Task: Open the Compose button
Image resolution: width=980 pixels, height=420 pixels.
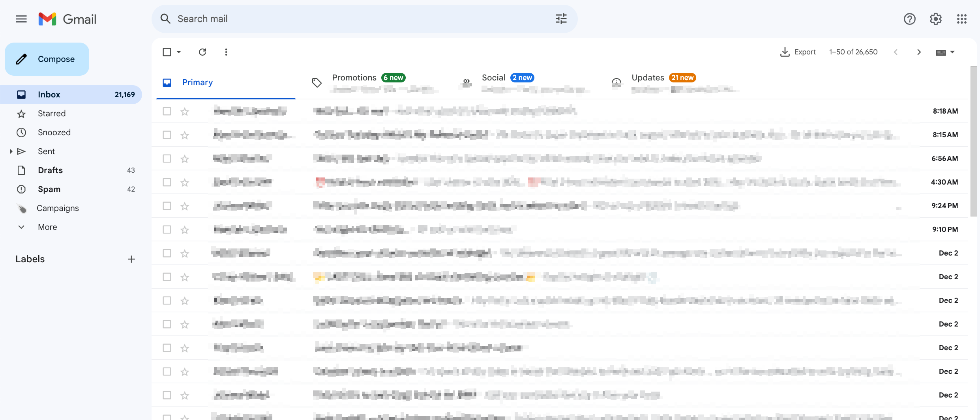Action: [47, 59]
